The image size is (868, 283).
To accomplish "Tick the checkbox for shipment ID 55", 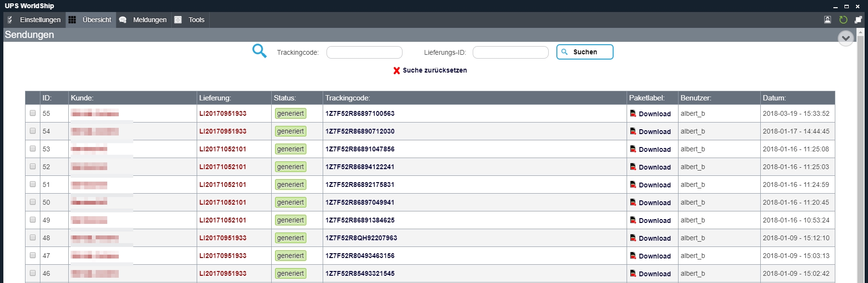I will [33, 113].
